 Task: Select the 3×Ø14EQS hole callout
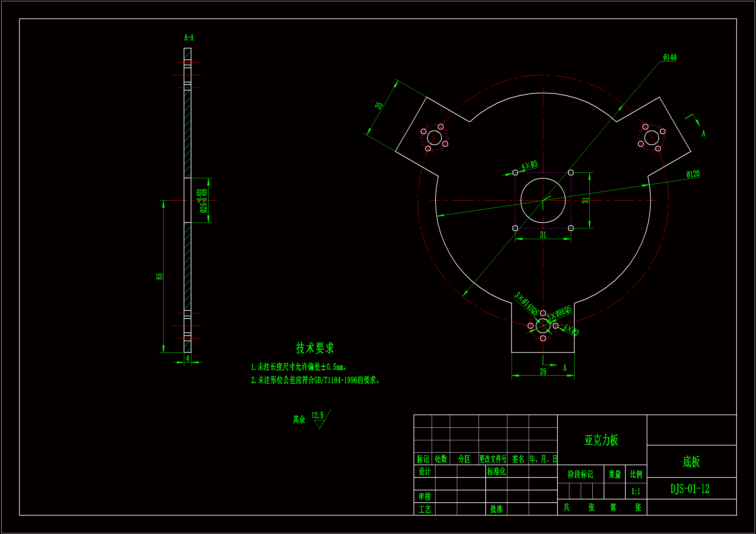point(526,303)
